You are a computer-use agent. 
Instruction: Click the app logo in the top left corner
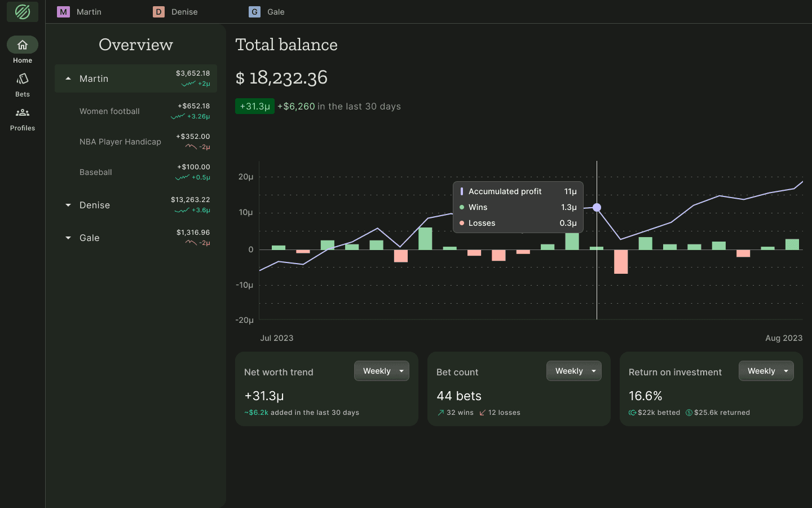[x=22, y=11]
